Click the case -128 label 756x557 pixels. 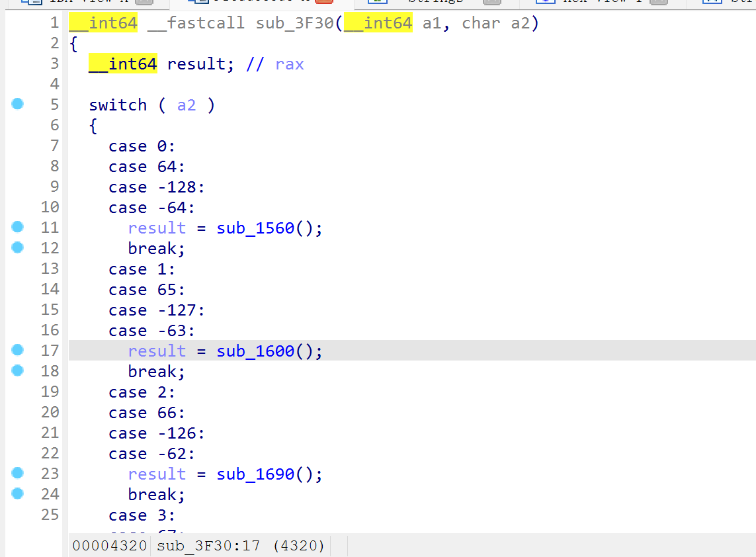tap(156, 187)
